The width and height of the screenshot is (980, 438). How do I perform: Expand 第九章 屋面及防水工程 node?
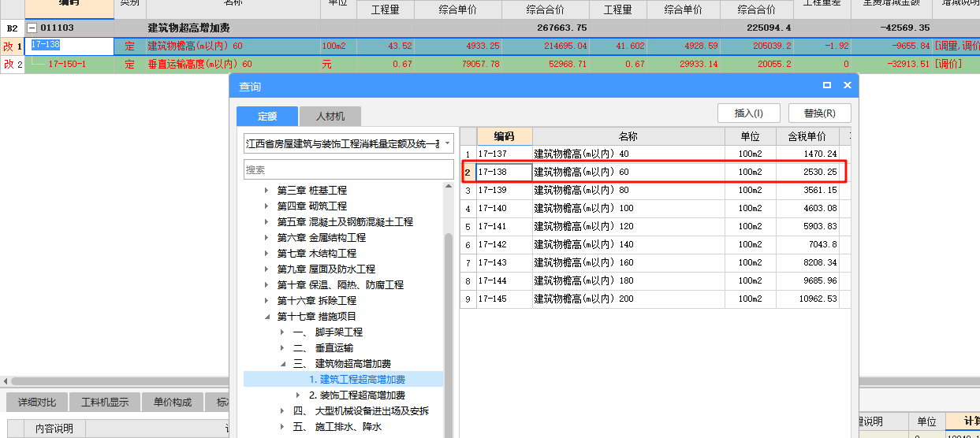[x=266, y=269]
